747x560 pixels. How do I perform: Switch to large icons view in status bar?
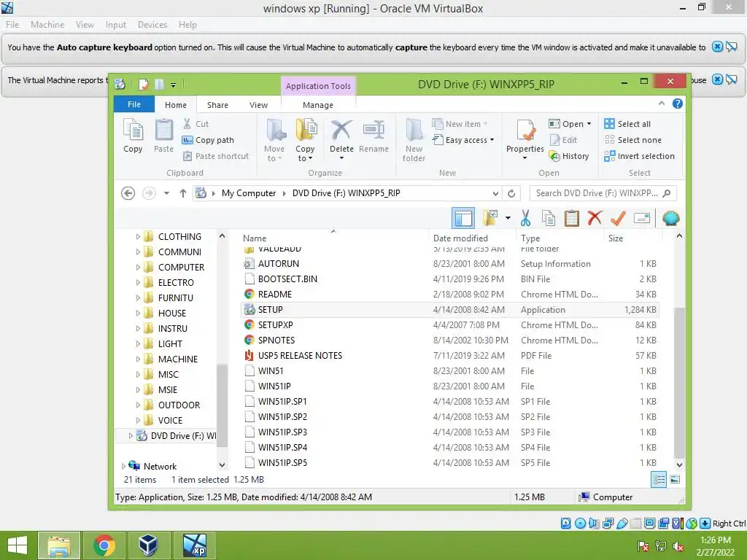coord(675,480)
